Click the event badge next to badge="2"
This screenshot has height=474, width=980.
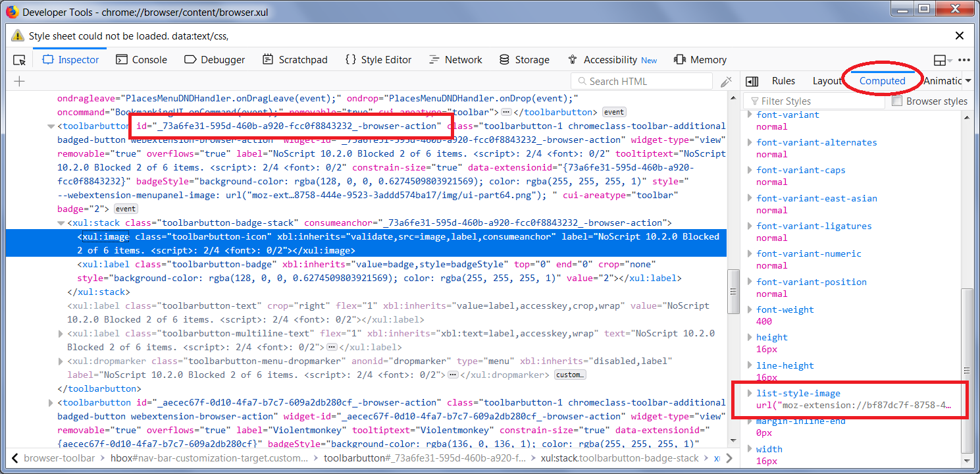click(126, 209)
